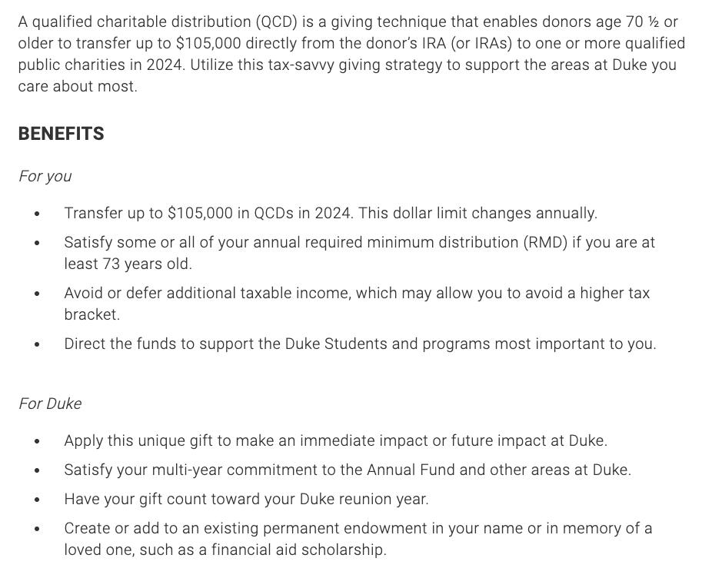Screen dimensions: 712x588
Task: Click the "For you" italic subheading
Action: [x=45, y=176]
